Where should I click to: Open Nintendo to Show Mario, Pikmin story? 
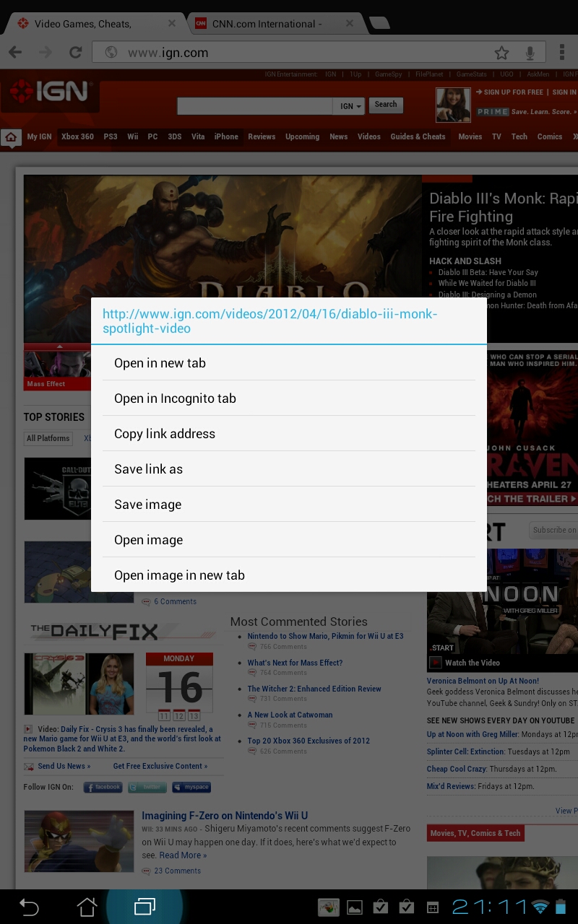point(325,636)
